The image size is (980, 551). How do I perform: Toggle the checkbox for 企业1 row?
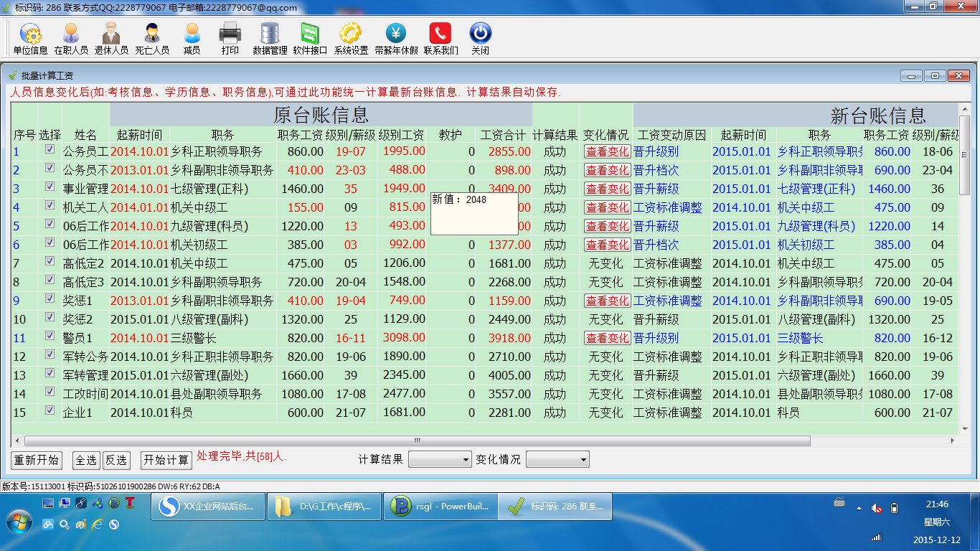(50, 410)
